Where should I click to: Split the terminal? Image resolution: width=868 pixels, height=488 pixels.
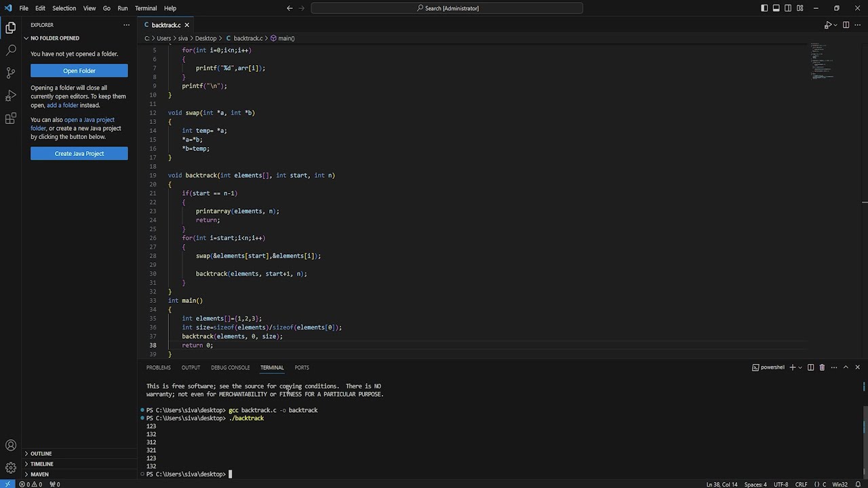pyautogui.click(x=811, y=367)
